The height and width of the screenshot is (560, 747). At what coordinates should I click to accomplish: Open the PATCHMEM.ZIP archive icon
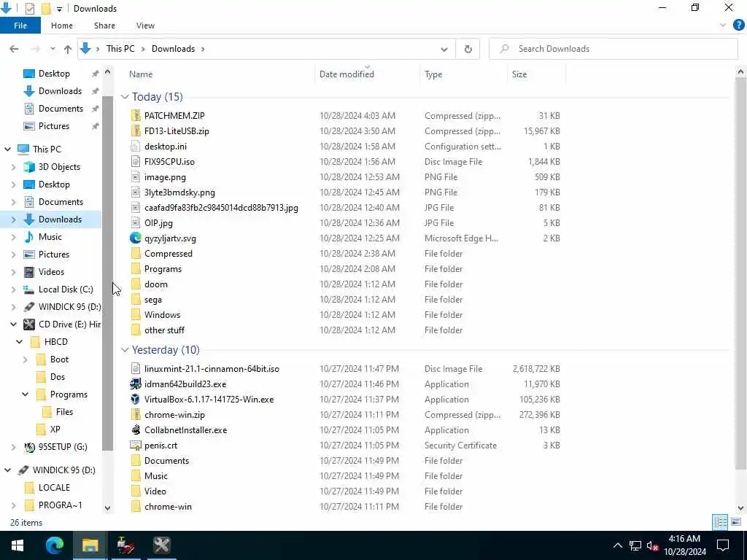(136, 116)
